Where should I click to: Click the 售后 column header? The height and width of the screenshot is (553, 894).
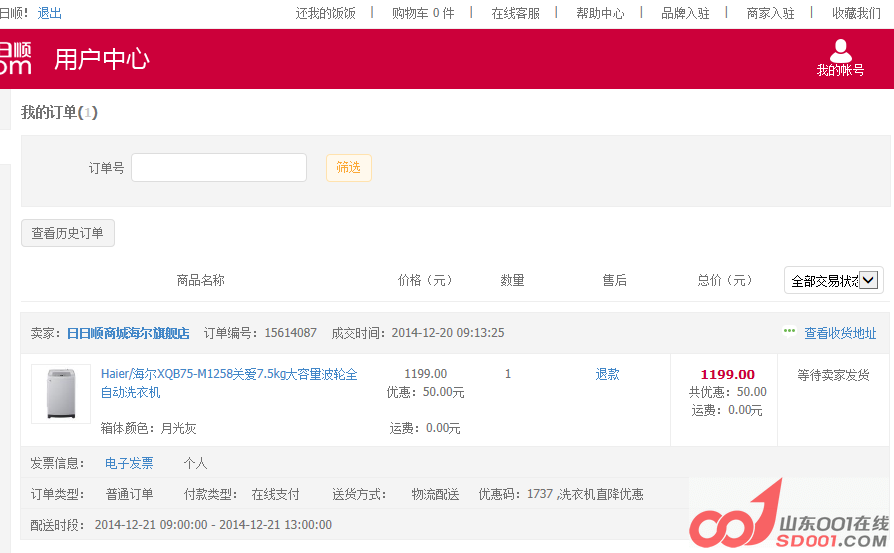point(615,280)
